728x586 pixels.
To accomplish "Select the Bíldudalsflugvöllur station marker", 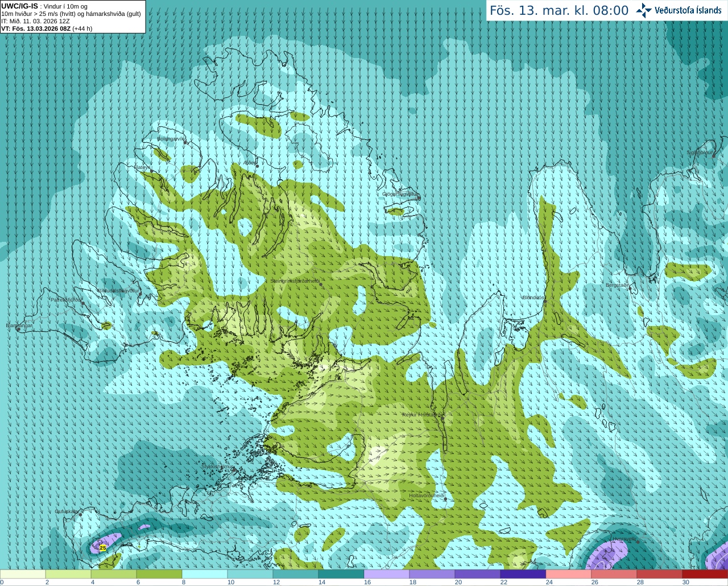I will [x=140, y=294].
